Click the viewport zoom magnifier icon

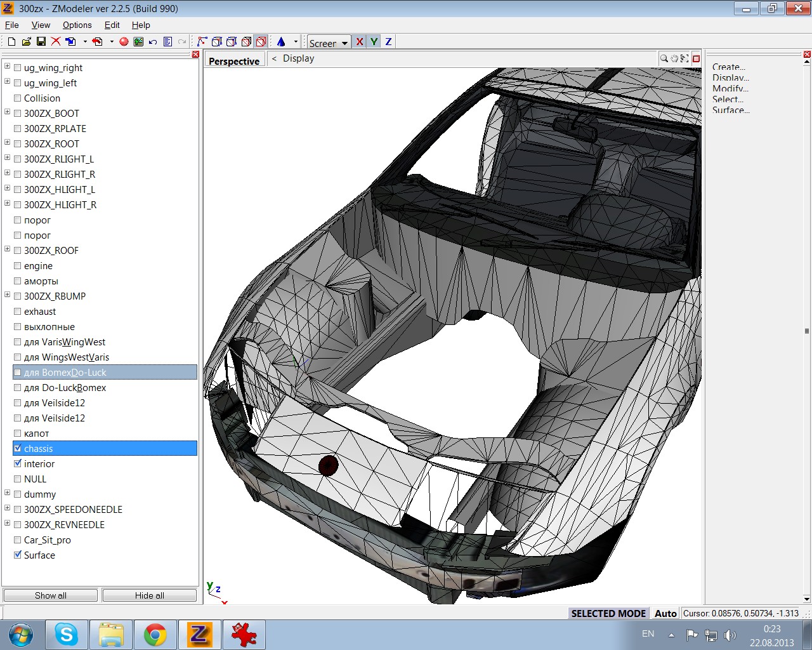coord(664,58)
